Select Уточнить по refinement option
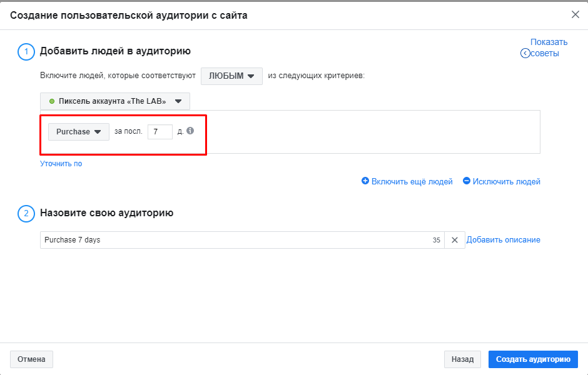This screenshot has height=375, width=588. [61, 162]
